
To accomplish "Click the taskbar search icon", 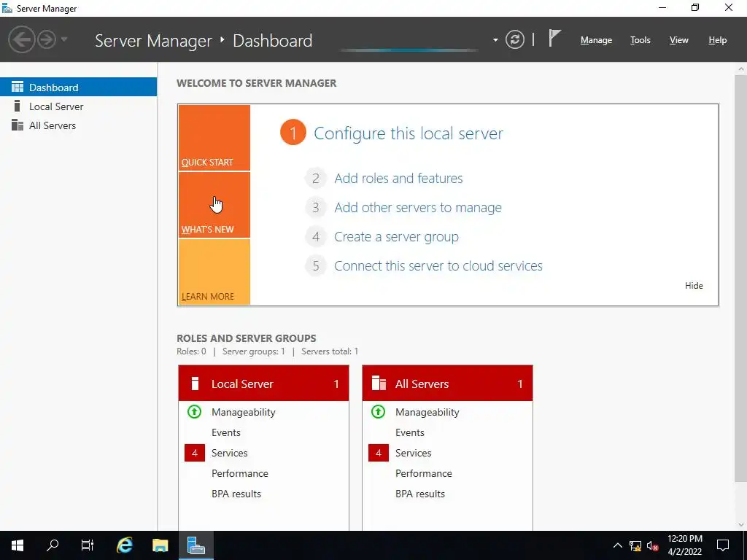I will tap(53, 545).
